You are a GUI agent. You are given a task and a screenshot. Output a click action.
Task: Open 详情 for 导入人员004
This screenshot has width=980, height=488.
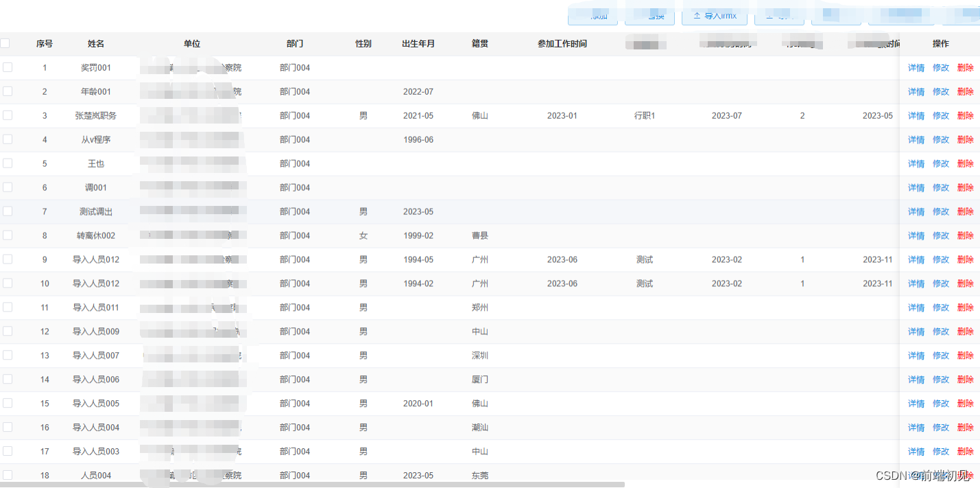coord(916,428)
